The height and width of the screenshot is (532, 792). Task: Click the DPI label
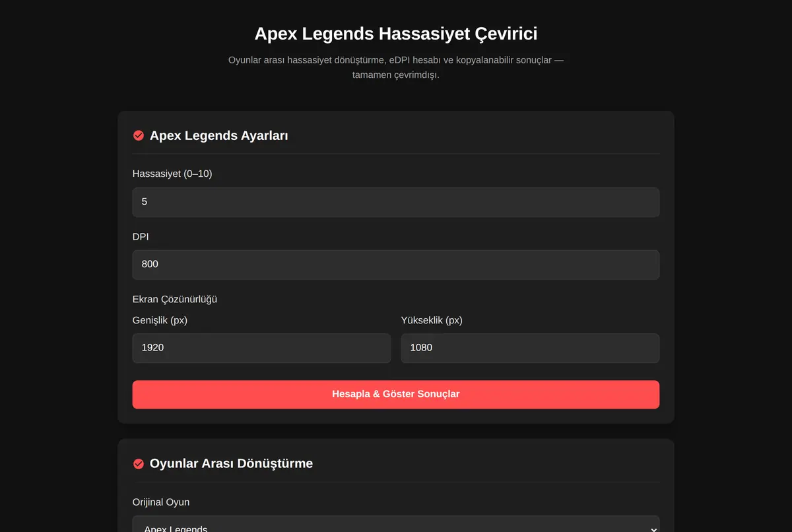[141, 236]
